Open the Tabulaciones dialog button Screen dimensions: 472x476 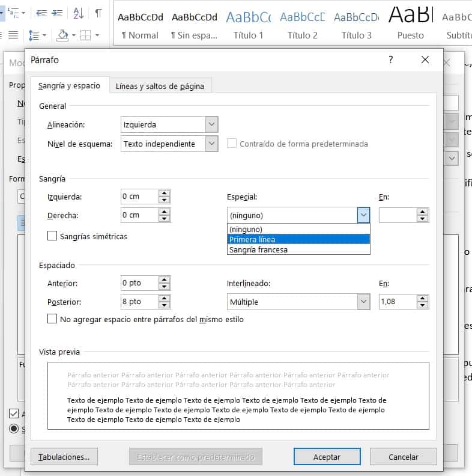tap(64, 457)
